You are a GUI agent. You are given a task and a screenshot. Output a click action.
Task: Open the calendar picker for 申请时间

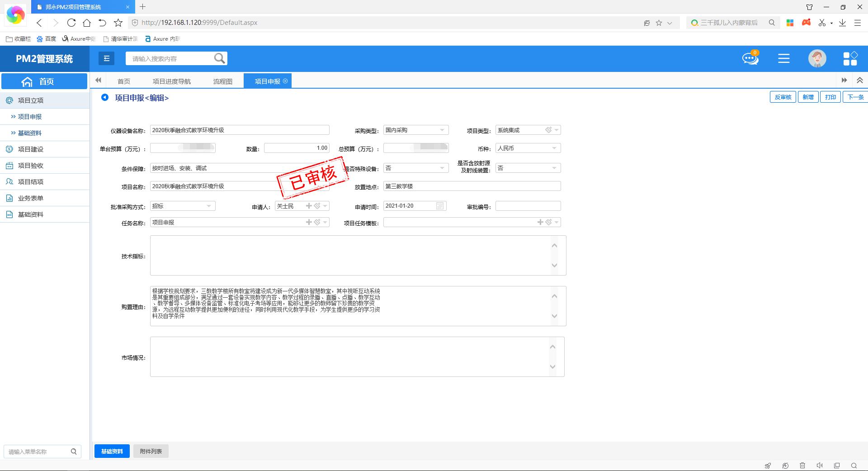pyautogui.click(x=439, y=206)
